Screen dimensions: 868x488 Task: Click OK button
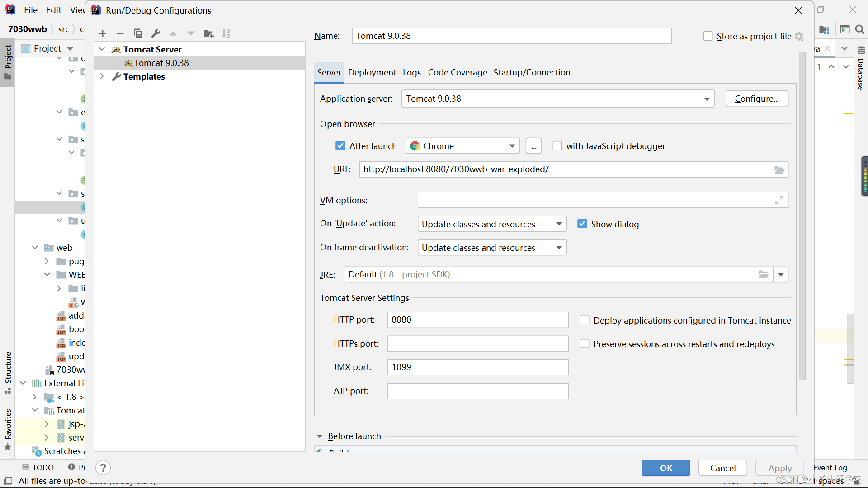(665, 468)
